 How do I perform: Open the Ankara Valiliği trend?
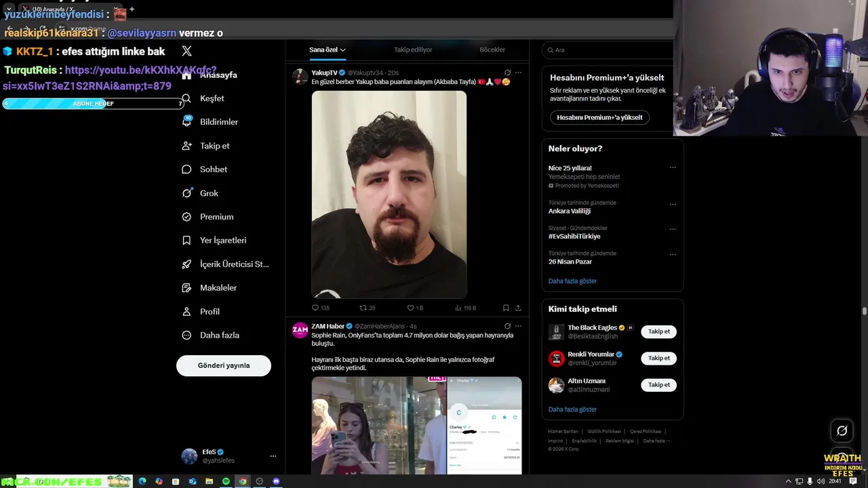coord(570,211)
